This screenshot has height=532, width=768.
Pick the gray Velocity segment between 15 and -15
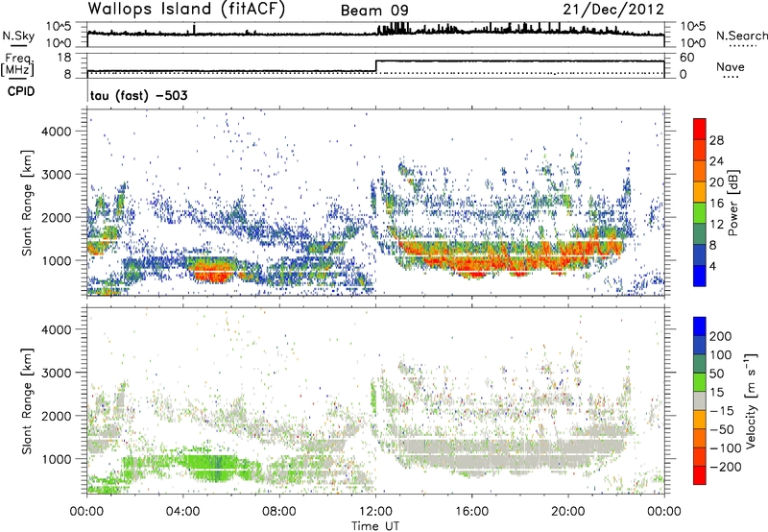[700, 400]
